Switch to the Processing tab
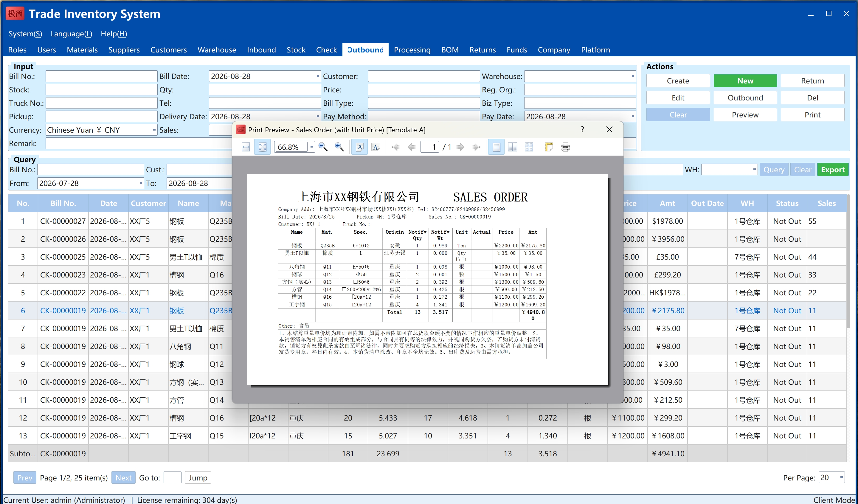This screenshot has height=504, width=858. point(412,50)
